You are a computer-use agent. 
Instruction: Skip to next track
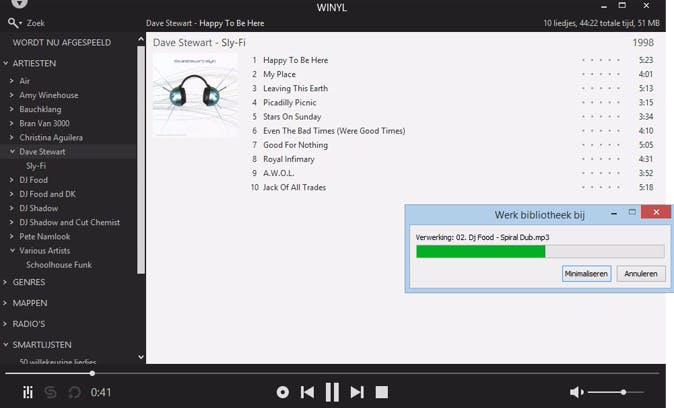click(x=357, y=392)
